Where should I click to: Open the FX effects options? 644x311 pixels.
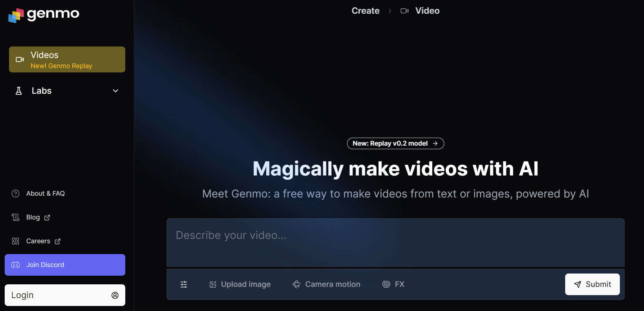coord(393,284)
